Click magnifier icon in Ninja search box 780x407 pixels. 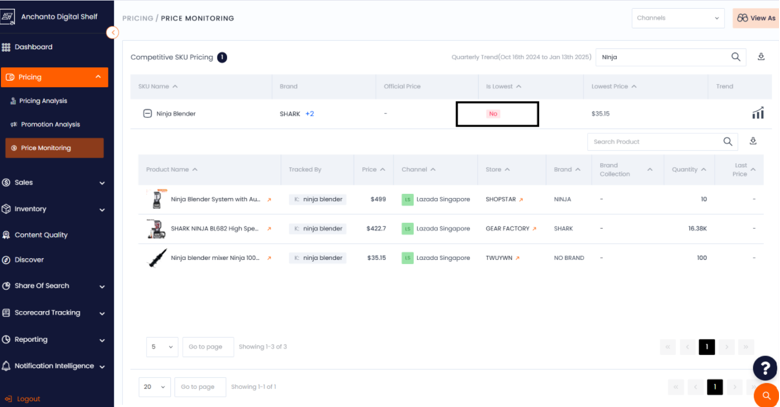pyautogui.click(x=736, y=57)
